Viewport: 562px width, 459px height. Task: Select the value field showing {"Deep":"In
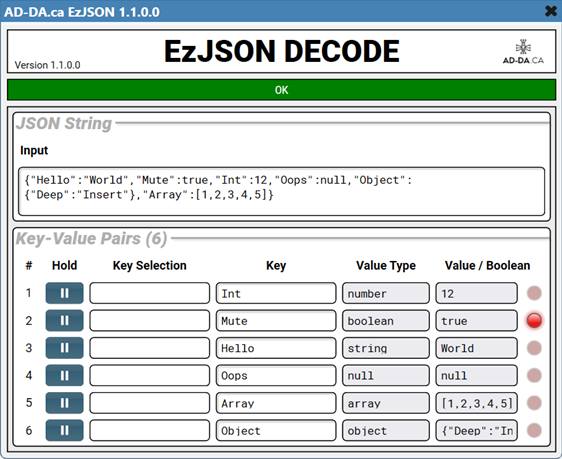click(477, 430)
